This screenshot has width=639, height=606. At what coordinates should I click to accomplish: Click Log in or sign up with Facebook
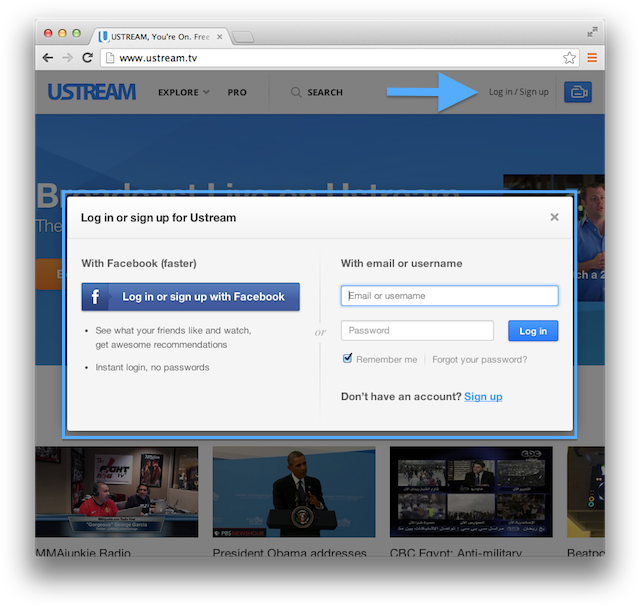(190, 297)
